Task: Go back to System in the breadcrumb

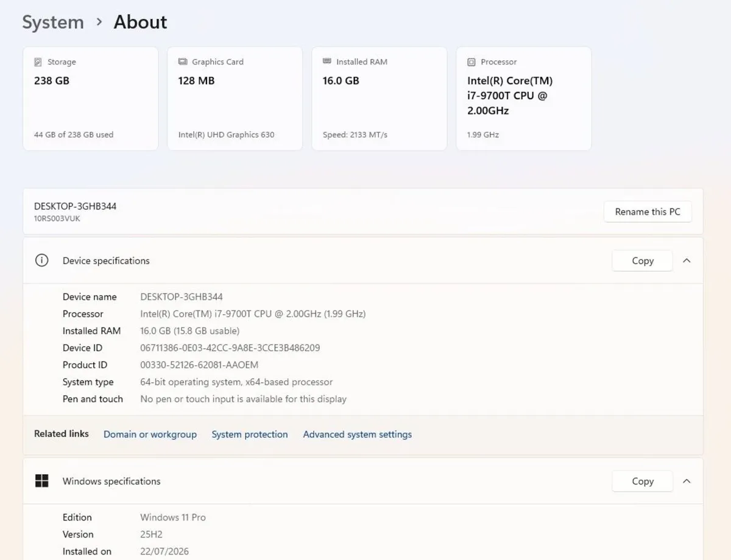Action: tap(53, 22)
